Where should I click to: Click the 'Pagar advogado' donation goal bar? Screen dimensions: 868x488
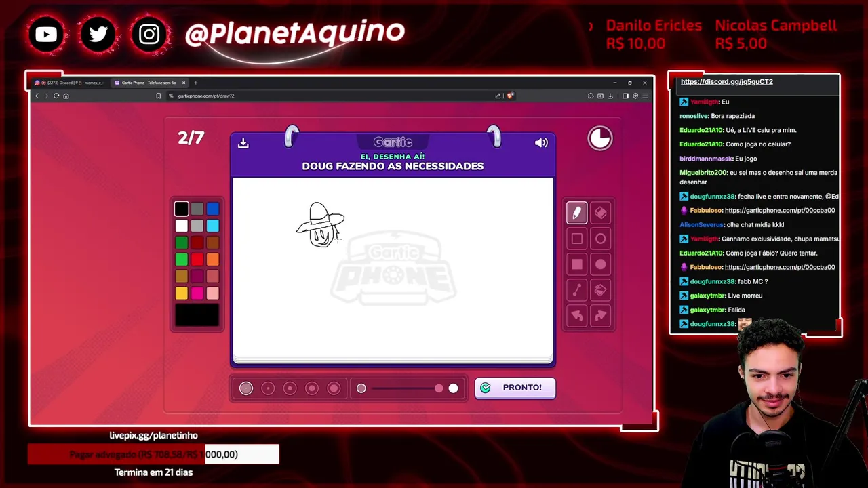(x=153, y=454)
